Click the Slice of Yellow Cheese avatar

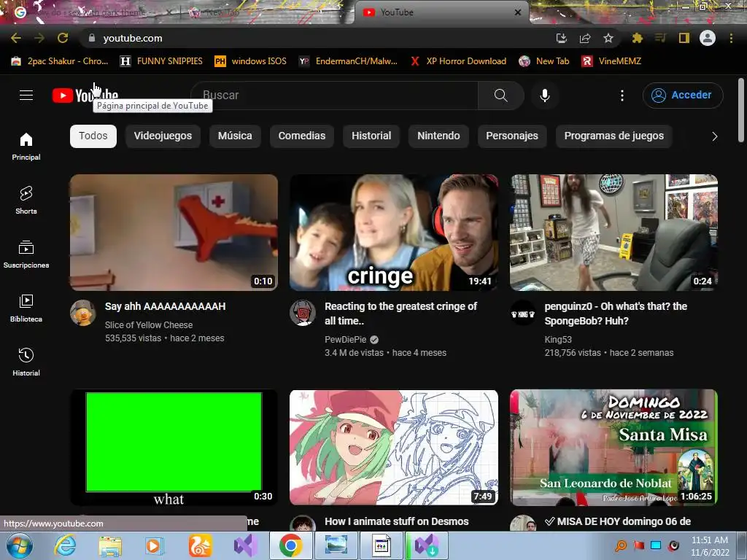tap(83, 313)
